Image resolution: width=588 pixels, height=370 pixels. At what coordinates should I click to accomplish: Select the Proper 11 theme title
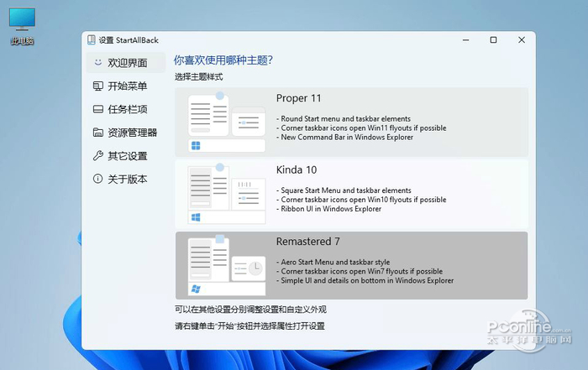point(298,98)
